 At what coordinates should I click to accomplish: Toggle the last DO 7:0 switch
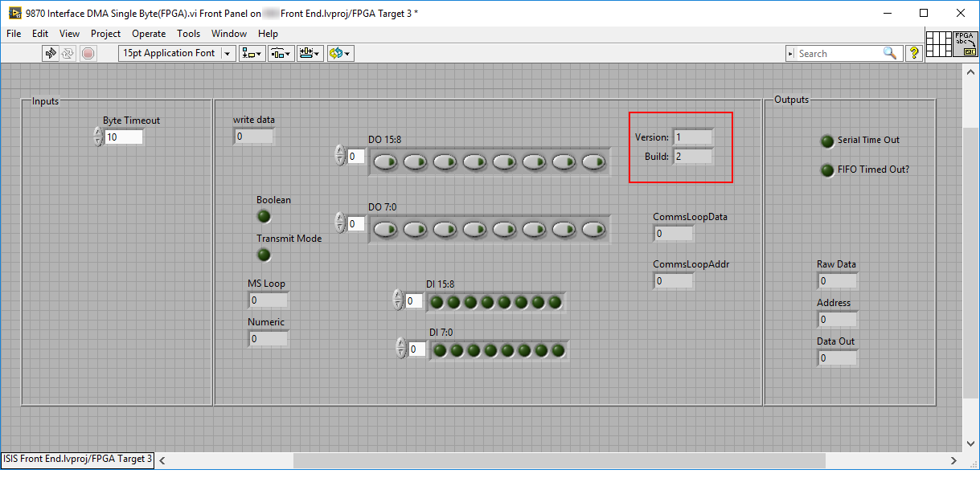pos(593,229)
